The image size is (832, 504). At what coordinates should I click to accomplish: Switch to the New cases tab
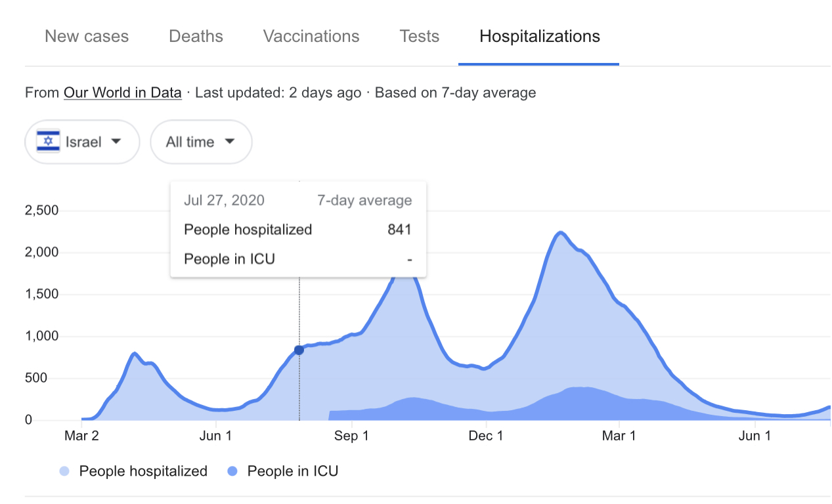(87, 36)
